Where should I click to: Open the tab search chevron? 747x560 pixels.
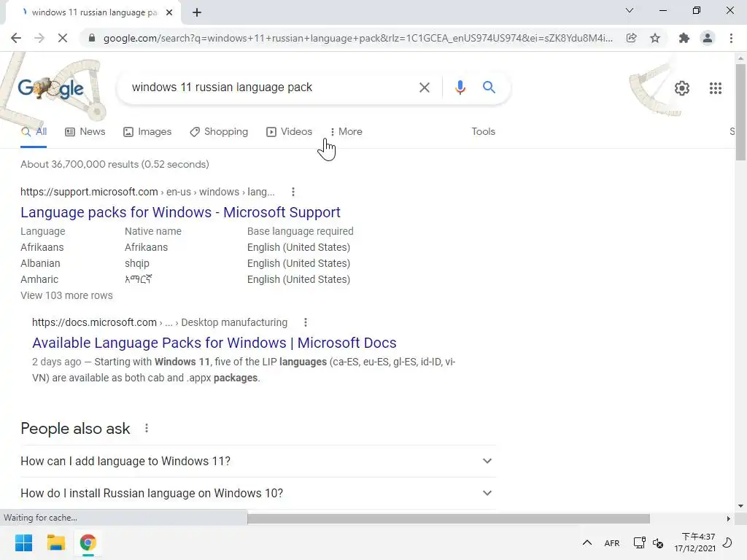pos(630,10)
